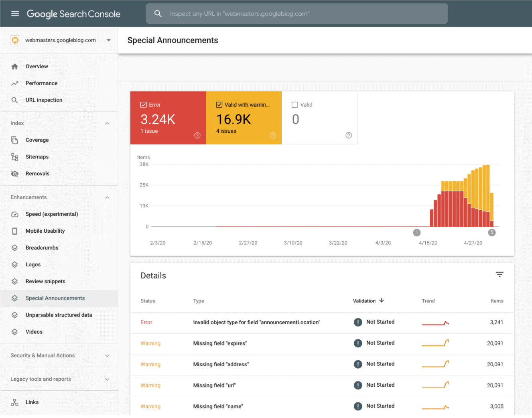This screenshot has width=532, height=418.
Task: Click the help icon on Valid card
Action: point(348,135)
